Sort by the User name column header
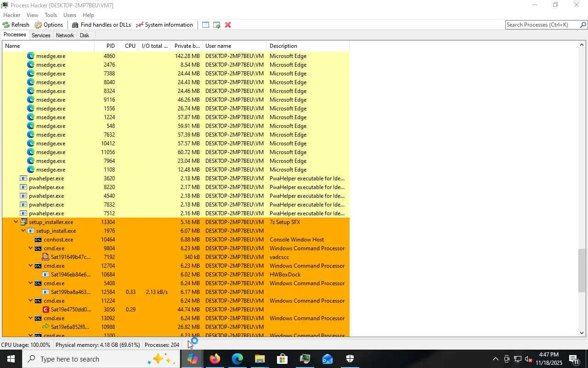Image resolution: width=588 pixels, height=368 pixels. (235, 46)
